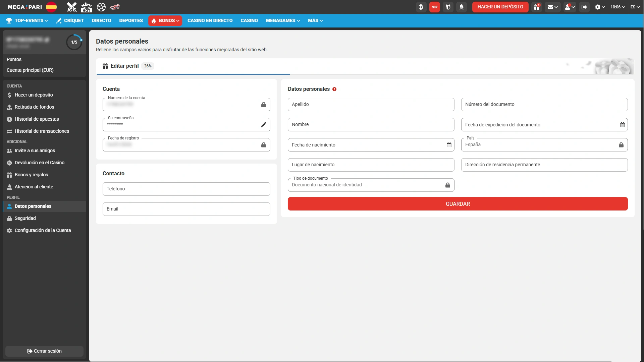This screenshot has width=644, height=362.
Task: Click the Número del documento field
Action: [x=544, y=105]
